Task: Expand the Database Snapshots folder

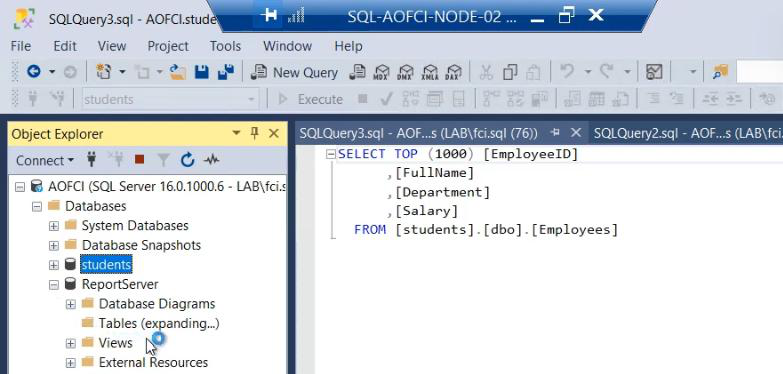Action: [54, 245]
